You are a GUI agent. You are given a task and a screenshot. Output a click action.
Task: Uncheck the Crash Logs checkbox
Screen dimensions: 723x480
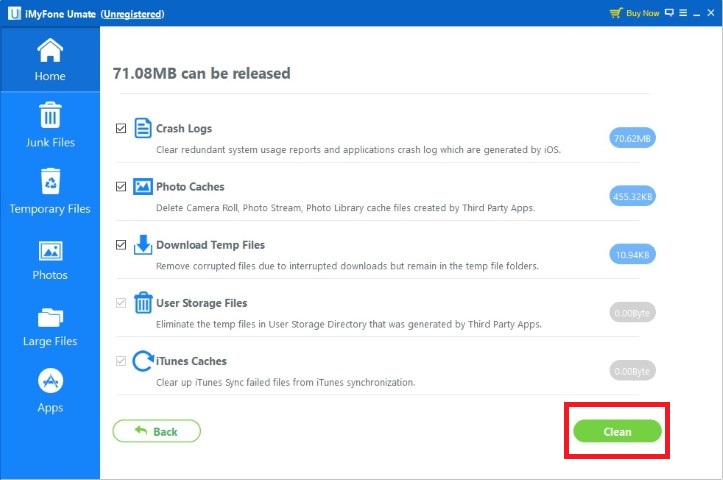point(121,128)
